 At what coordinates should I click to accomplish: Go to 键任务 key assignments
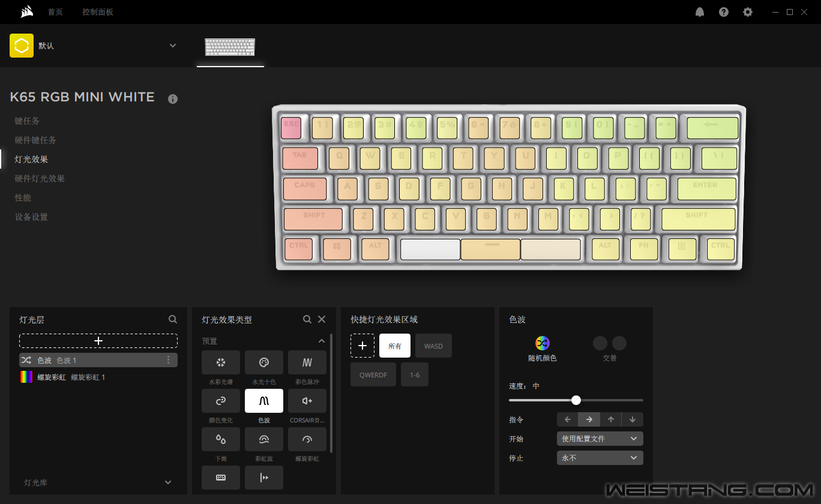point(27,121)
